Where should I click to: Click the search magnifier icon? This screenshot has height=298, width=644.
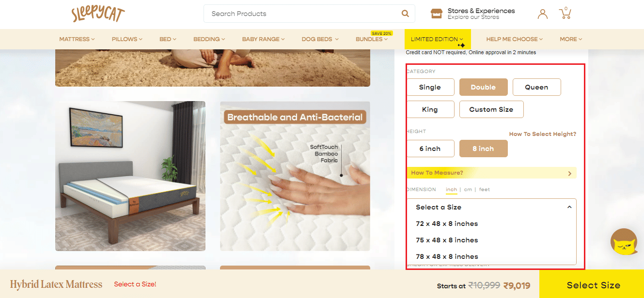tap(405, 14)
